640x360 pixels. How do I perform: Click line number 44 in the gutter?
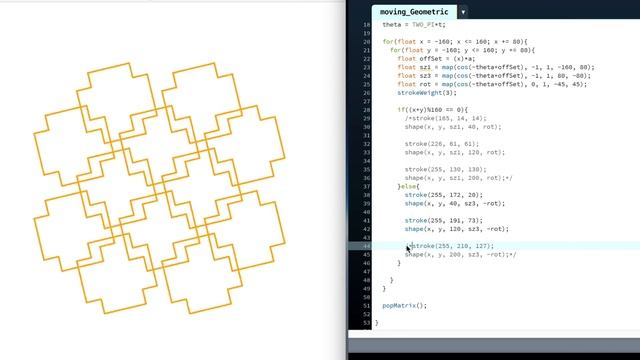[x=366, y=246]
